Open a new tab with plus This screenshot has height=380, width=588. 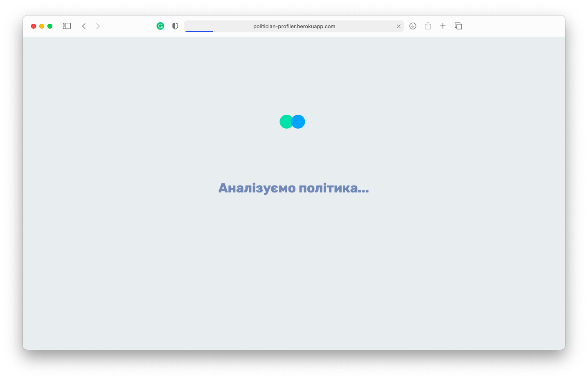click(443, 26)
